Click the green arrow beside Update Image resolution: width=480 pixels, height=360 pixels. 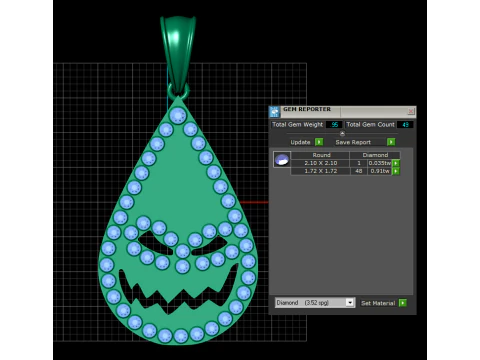319,142
